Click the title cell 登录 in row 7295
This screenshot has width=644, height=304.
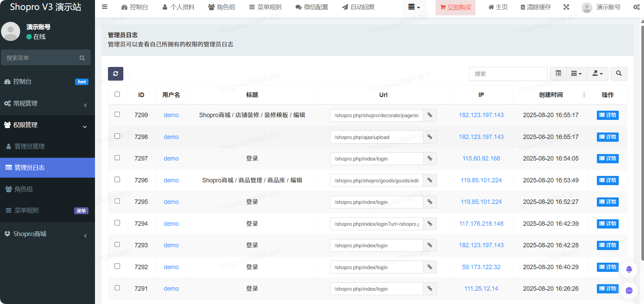tap(252, 202)
